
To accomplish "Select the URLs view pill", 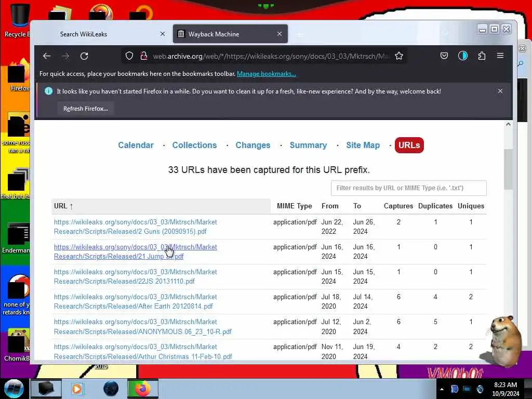I will click(x=409, y=145).
